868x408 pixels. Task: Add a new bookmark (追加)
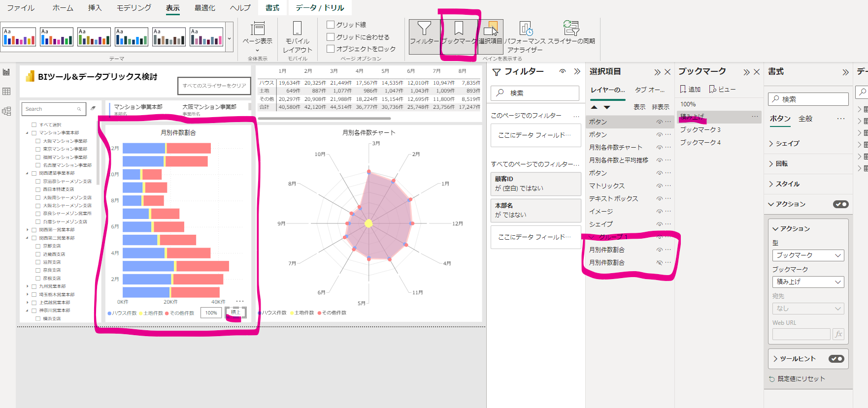click(690, 89)
